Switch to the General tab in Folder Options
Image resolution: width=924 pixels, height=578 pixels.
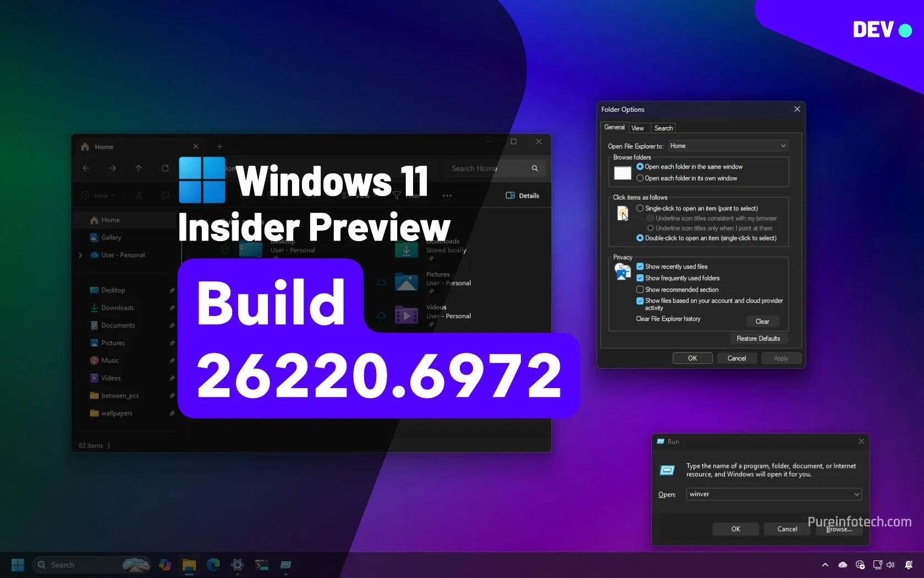coord(614,127)
